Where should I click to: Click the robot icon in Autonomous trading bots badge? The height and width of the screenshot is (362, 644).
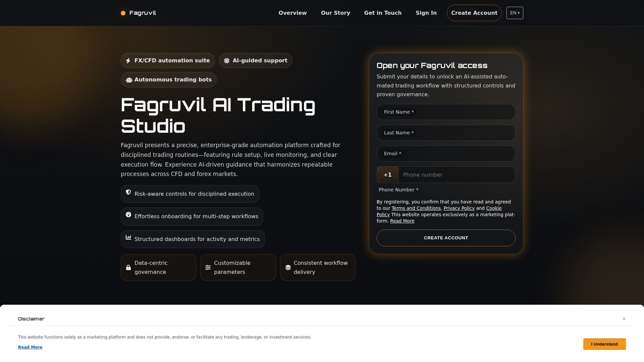click(129, 80)
